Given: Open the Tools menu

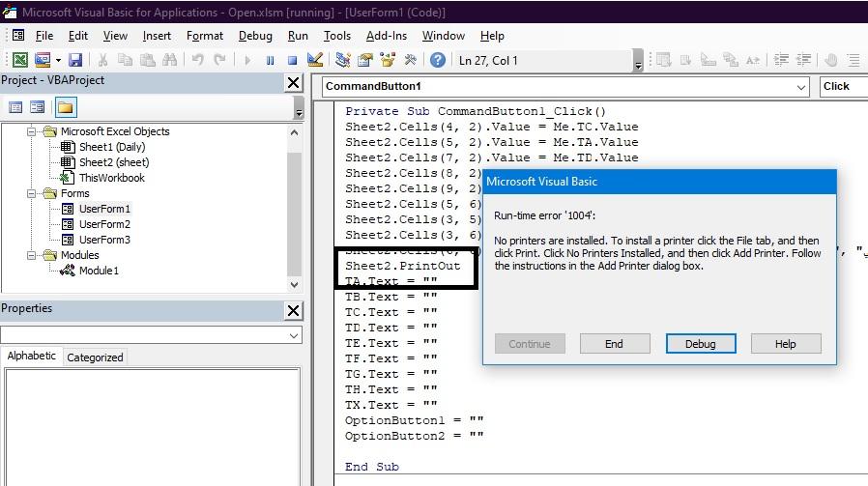Looking at the screenshot, I should tap(337, 36).
